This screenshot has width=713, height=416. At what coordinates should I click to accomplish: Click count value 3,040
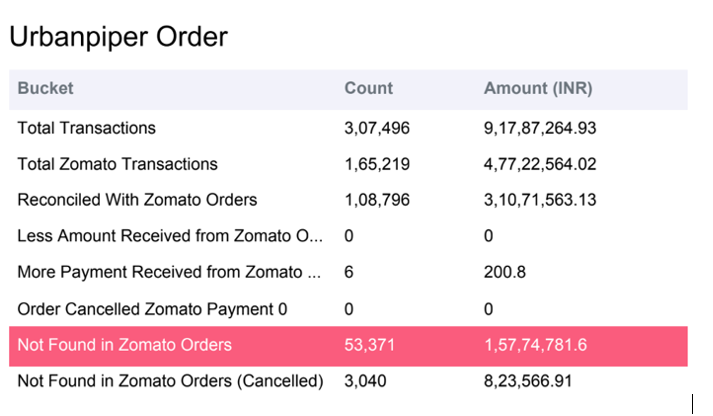365,381
